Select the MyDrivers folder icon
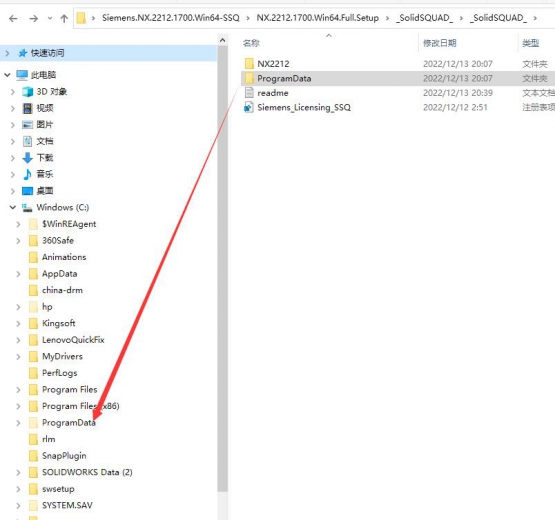This screenshot has width=555, height=520. coord(33,356)
